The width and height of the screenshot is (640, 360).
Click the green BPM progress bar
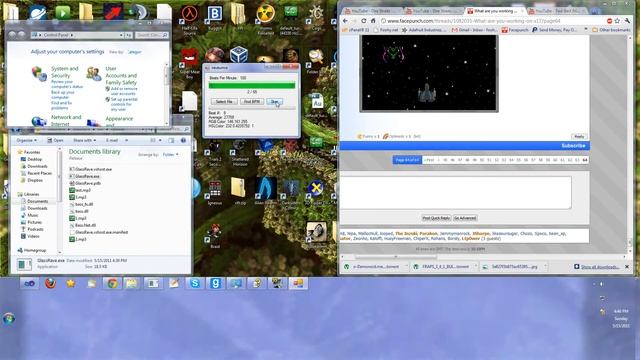[252, 86]
